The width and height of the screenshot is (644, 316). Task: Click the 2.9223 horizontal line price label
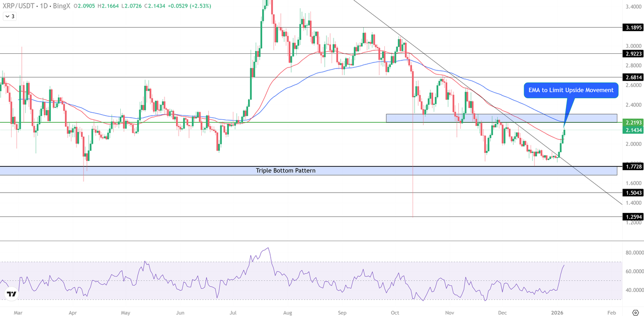click(633, 53)
